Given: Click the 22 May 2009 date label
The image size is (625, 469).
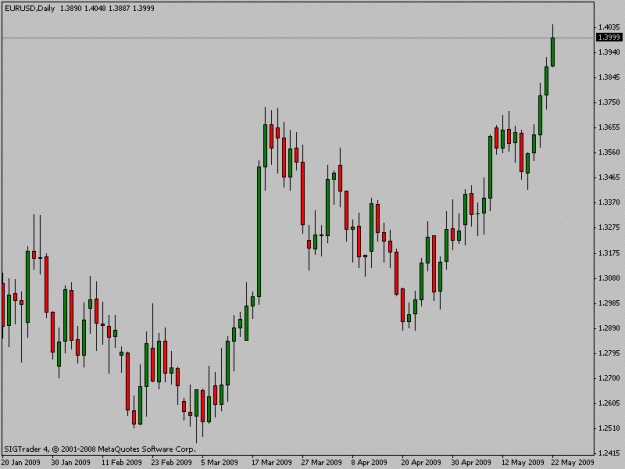Looking at the screenshot, I should tap(573, 463).
